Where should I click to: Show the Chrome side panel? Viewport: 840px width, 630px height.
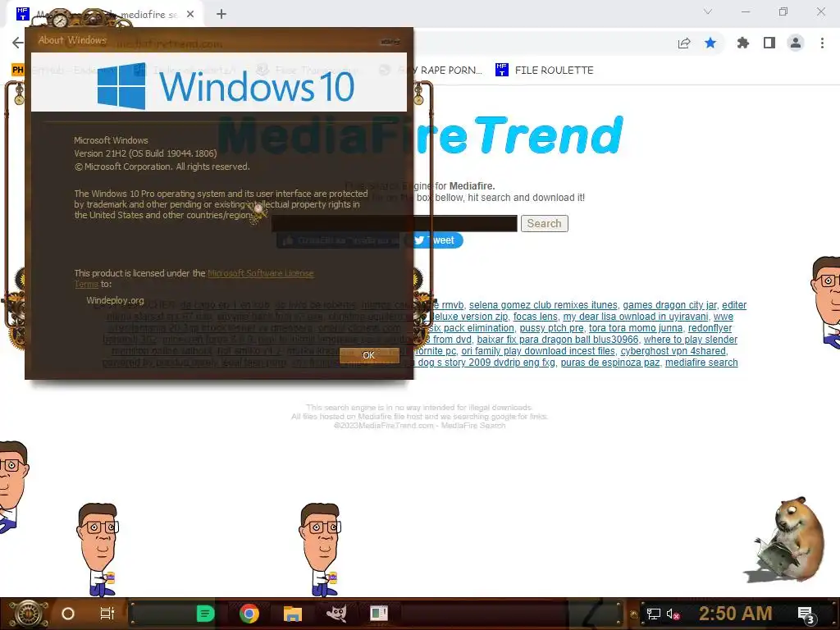(769, 43)
